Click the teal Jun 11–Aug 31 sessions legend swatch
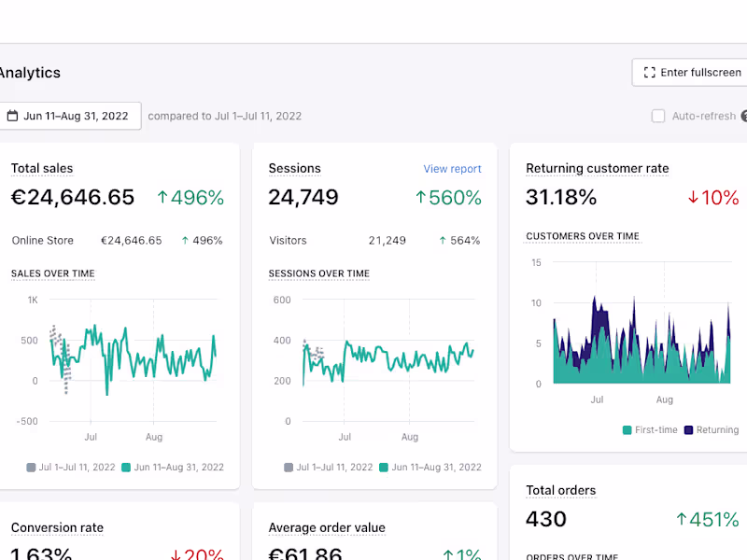 385,468
